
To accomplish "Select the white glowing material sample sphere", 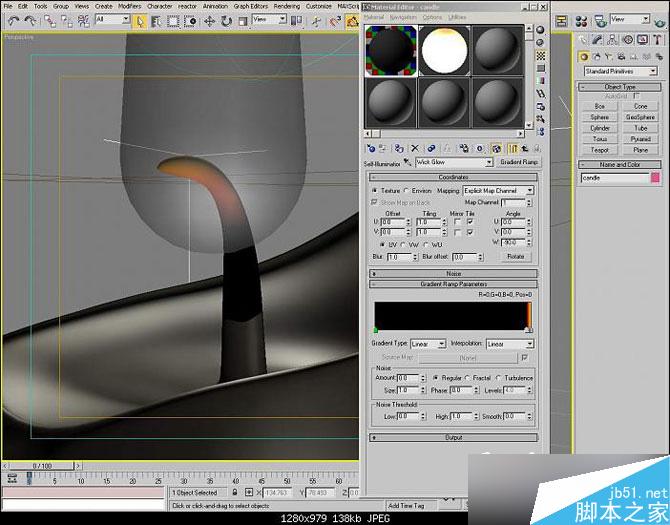I will [444, 49].
